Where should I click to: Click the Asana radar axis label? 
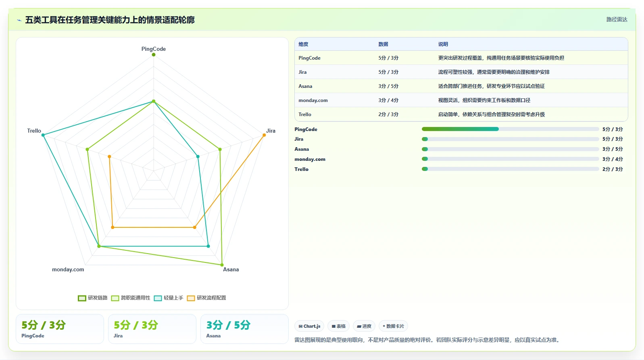tap(231, 269)
